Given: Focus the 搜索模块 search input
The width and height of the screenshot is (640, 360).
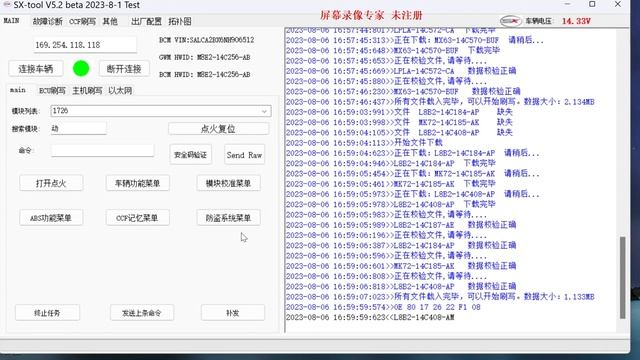Looking at the screenshot, I should pos(78,129).
